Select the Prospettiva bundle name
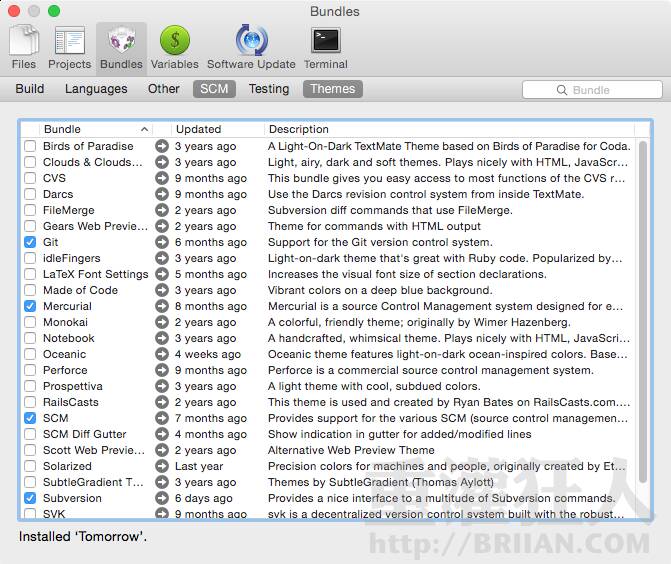The width and height of the screenshot is (671, 564). [73, 386]
